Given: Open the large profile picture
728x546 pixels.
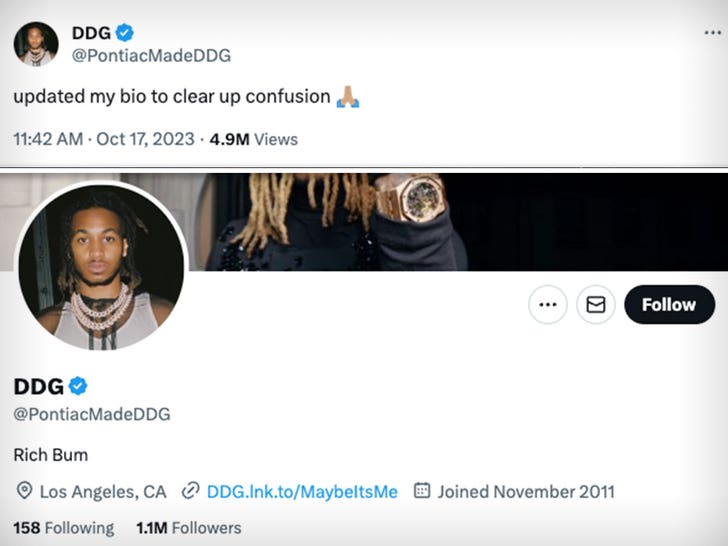Looking at the screenshot, I should (100, 266).
